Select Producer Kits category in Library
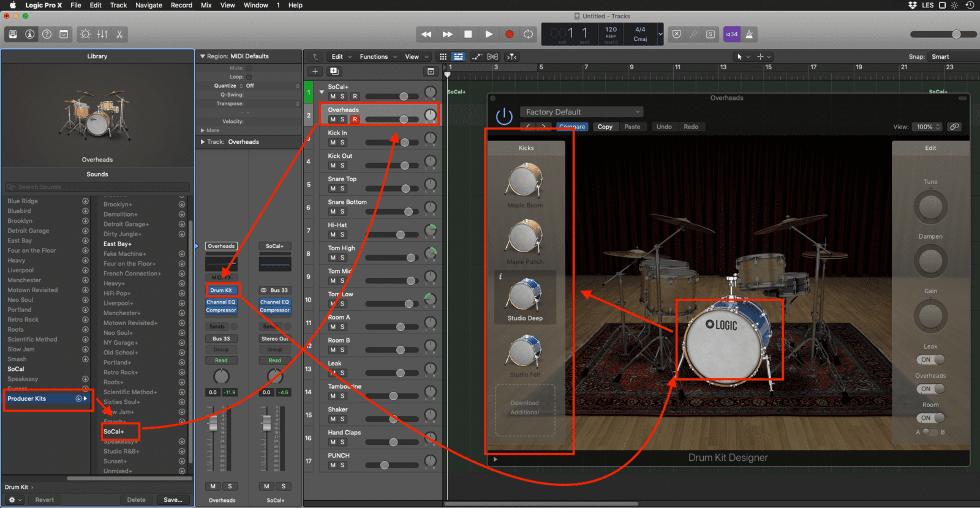 tap(48, 398)
